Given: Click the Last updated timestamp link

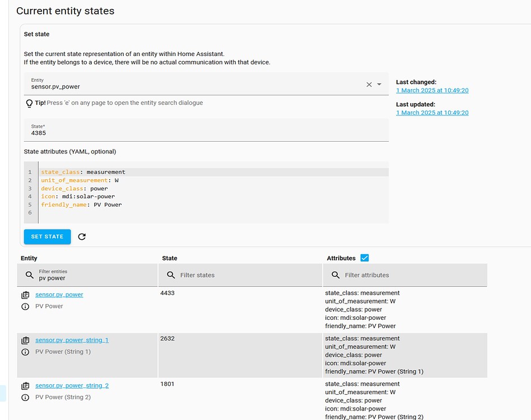Looking at the screenshot, I should pos(432,113).
